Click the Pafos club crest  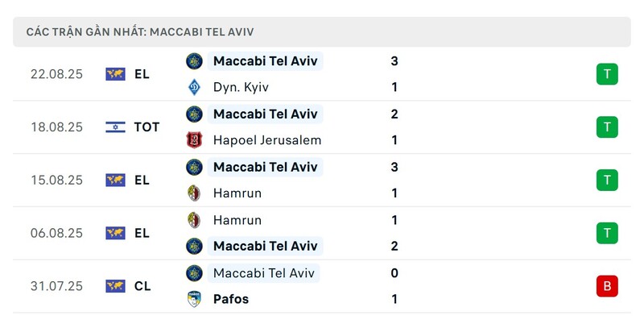click(194, 299)
